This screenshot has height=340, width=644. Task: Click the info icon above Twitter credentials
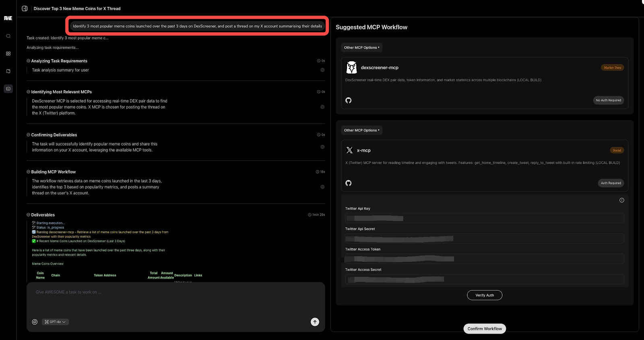pos(621,200)
